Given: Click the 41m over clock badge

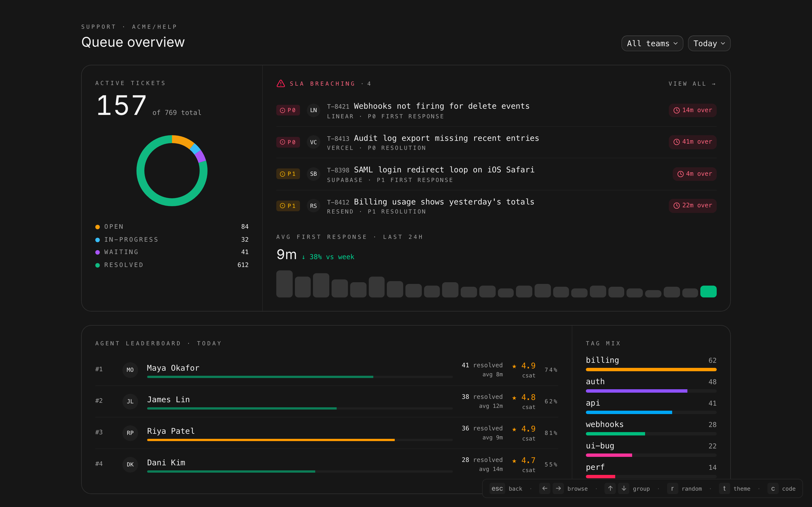Looking at the screenshot, I should 692,142.
